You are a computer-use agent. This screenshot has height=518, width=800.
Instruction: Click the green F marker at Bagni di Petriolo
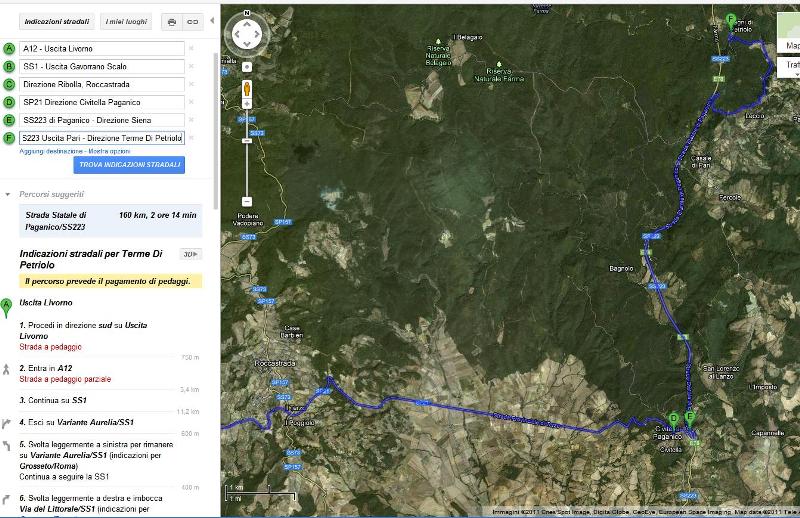click(731, 22)
